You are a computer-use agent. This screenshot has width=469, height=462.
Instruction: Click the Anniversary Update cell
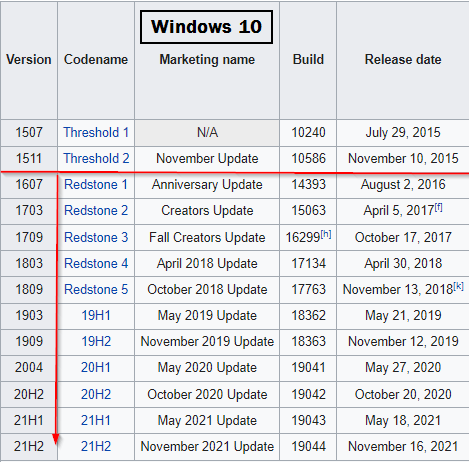(x=207, y=184)
